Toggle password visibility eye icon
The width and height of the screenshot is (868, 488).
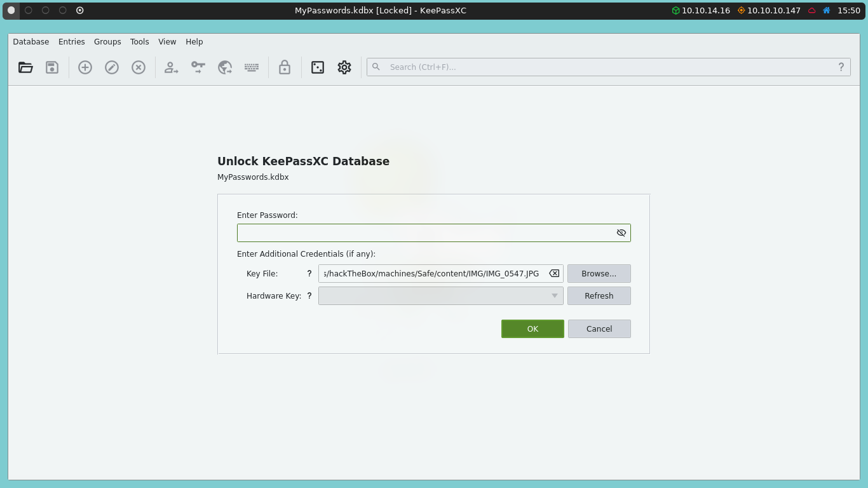click(x=621, y=233)
